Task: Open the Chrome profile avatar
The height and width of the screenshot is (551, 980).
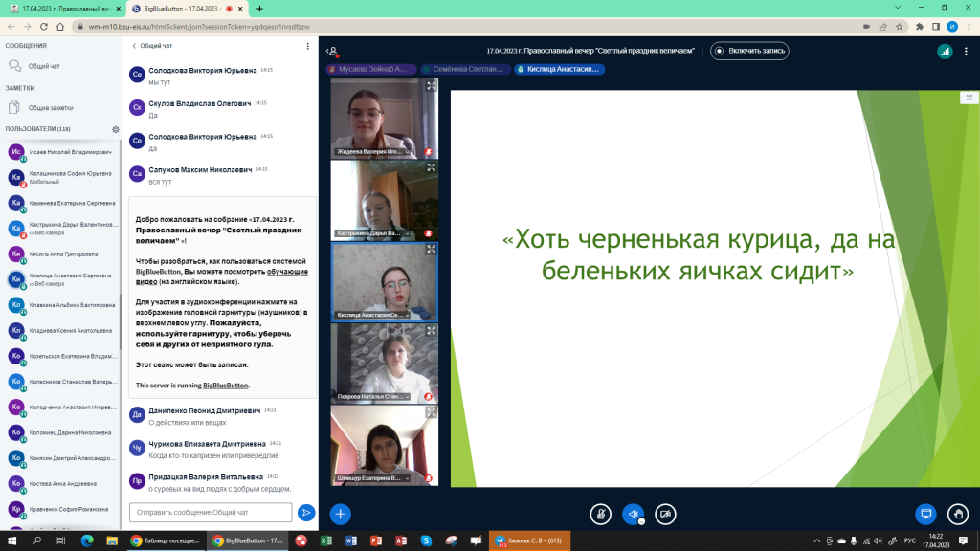Action: point(952,26)
